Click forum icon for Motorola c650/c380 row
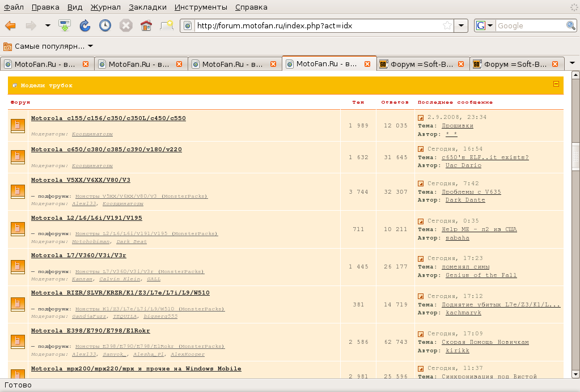Screen dimensions: 580x392 click(18, 157)
